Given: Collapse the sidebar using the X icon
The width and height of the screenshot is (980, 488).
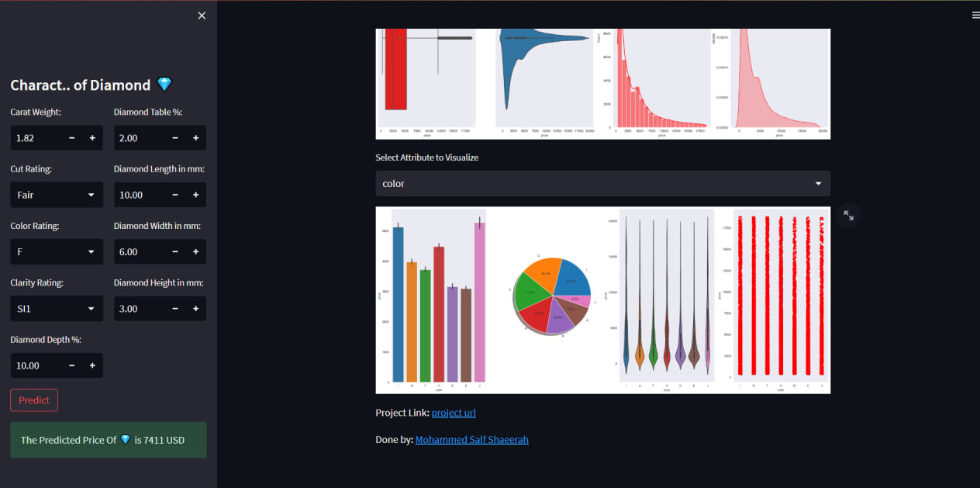Looking at the screenshot, I should pos(202,15).
